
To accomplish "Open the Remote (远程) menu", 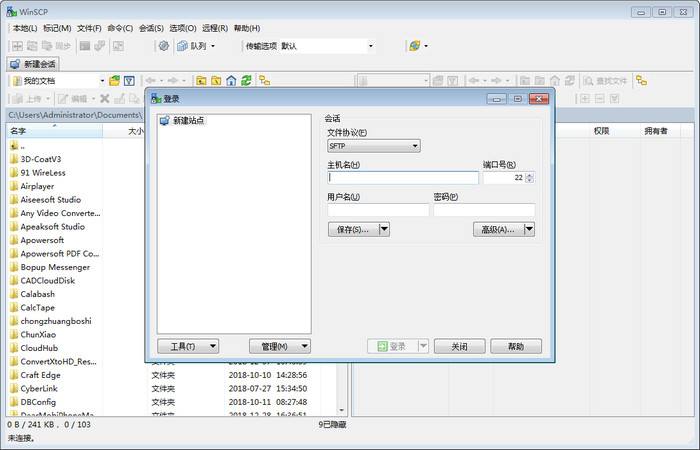I will point(215,28).
